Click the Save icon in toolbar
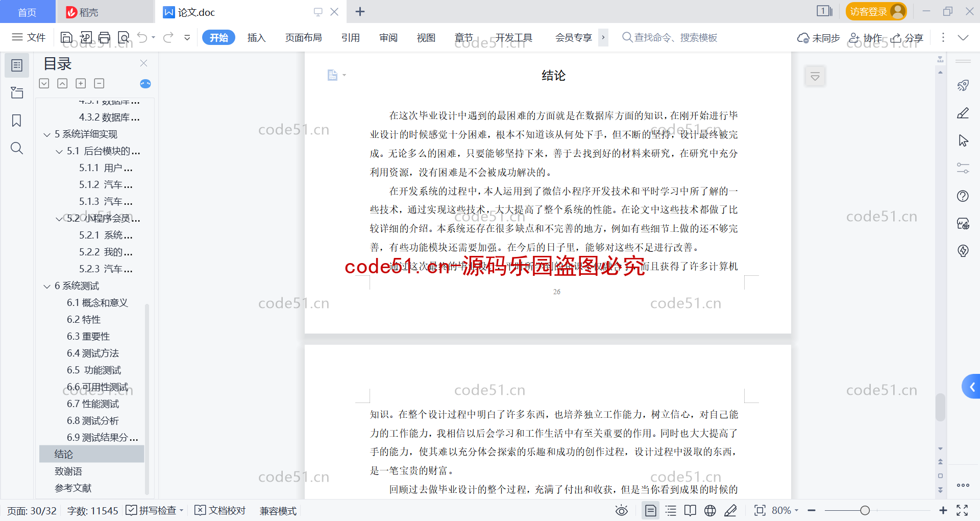Image resolution: width=980 pixels, height=521 pixels. click(66, 37)
